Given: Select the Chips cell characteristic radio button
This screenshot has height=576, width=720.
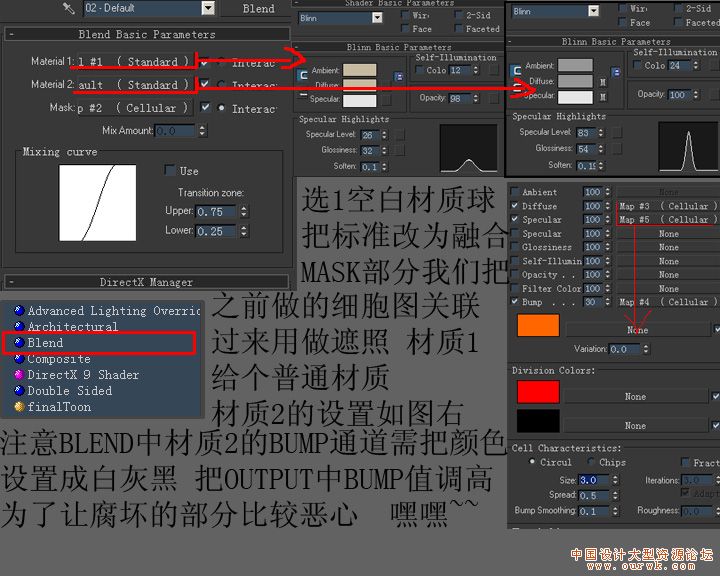Looking at the screenshot, I should [591, 463].
